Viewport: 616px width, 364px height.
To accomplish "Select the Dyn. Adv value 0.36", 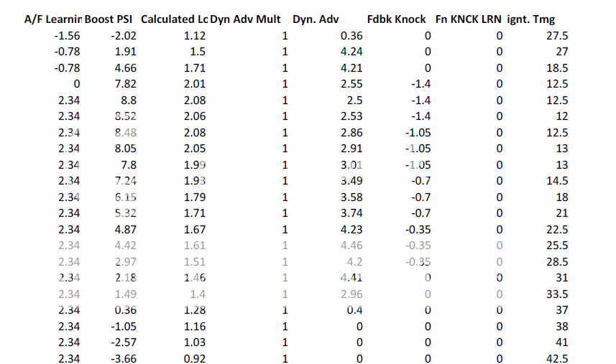I will tap(351, 36).
